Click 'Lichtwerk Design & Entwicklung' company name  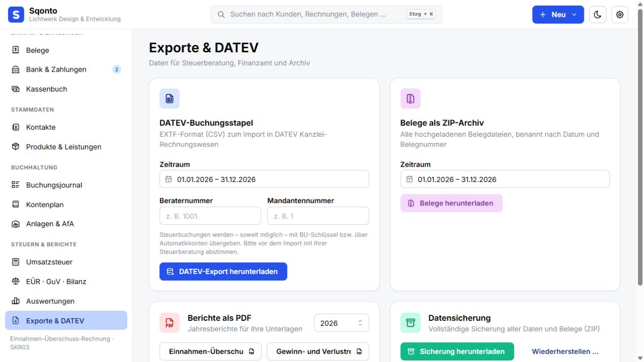point(75,19)
